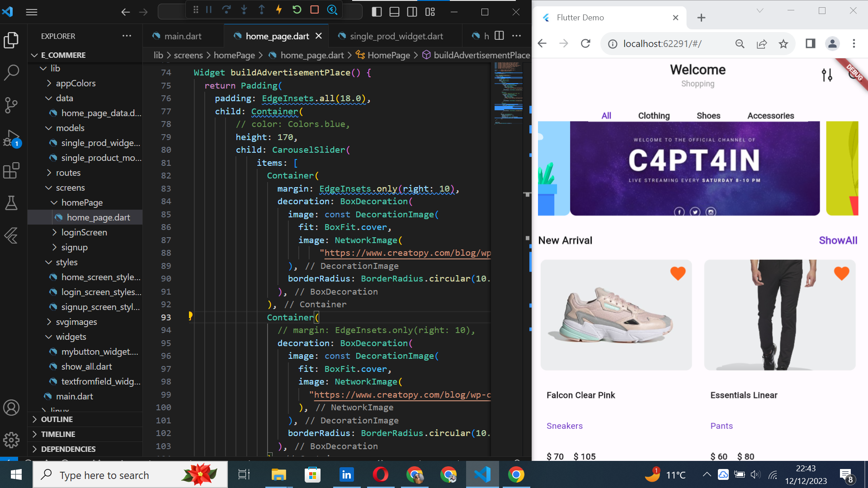
Task: Click the ShowAll link
Action: coord(838,240)
